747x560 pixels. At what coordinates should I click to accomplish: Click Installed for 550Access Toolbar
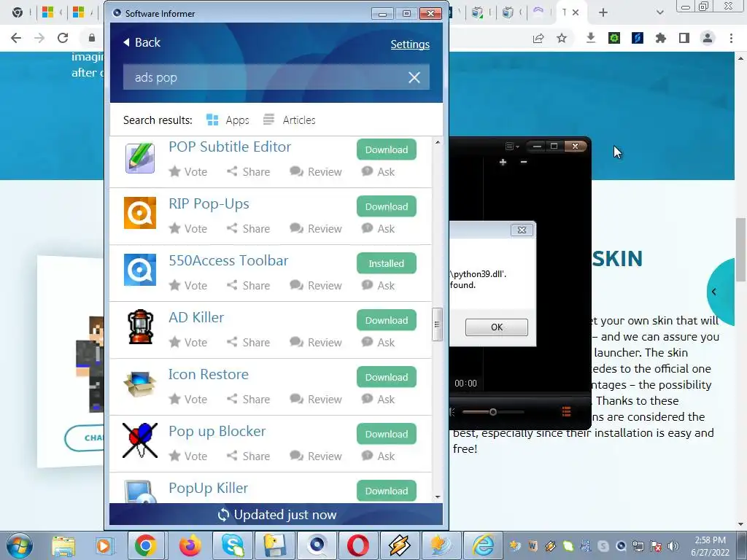387,263
